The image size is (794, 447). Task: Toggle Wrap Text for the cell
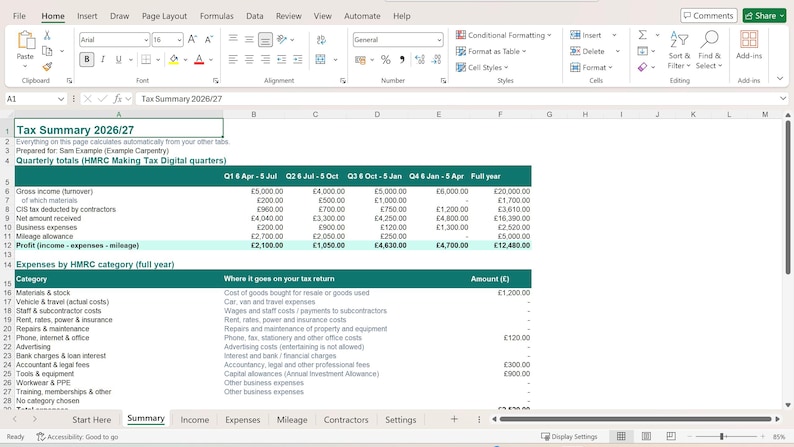[321, 39]
